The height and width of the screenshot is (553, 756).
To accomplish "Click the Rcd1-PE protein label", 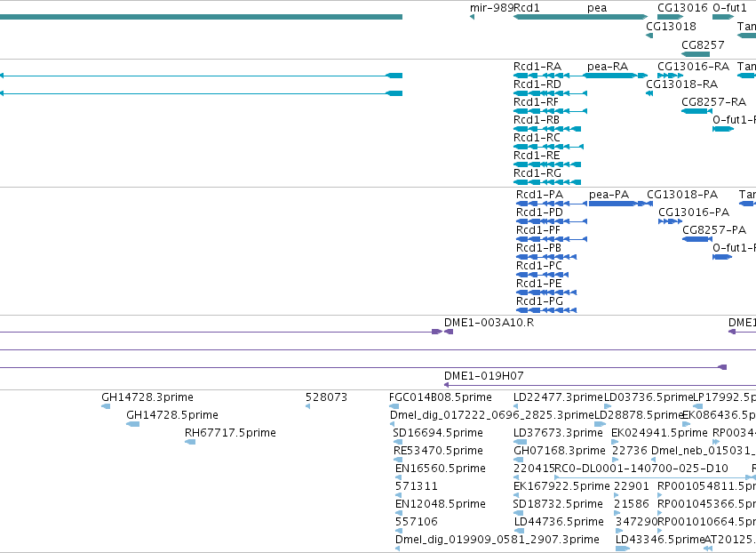I will pos(539,284).
